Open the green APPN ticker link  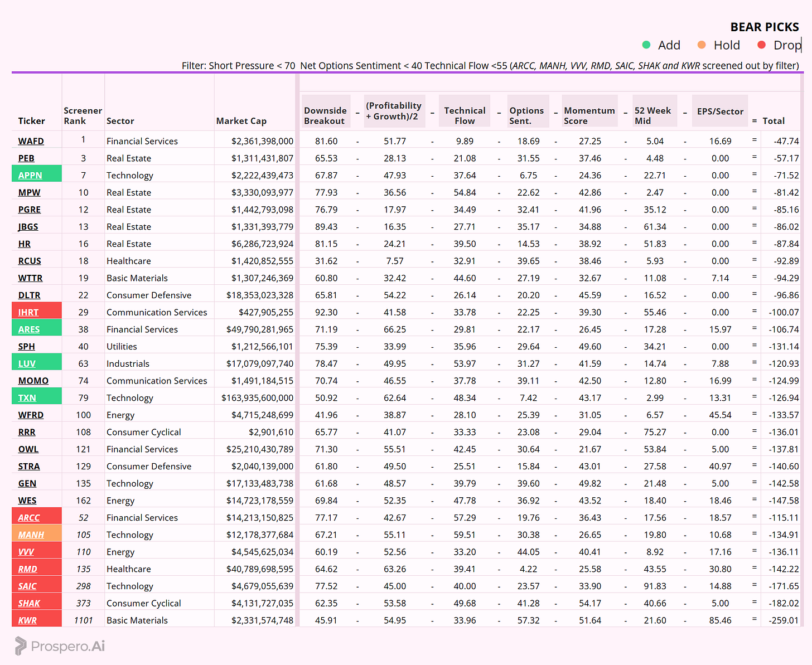click(x=30, y=175)
